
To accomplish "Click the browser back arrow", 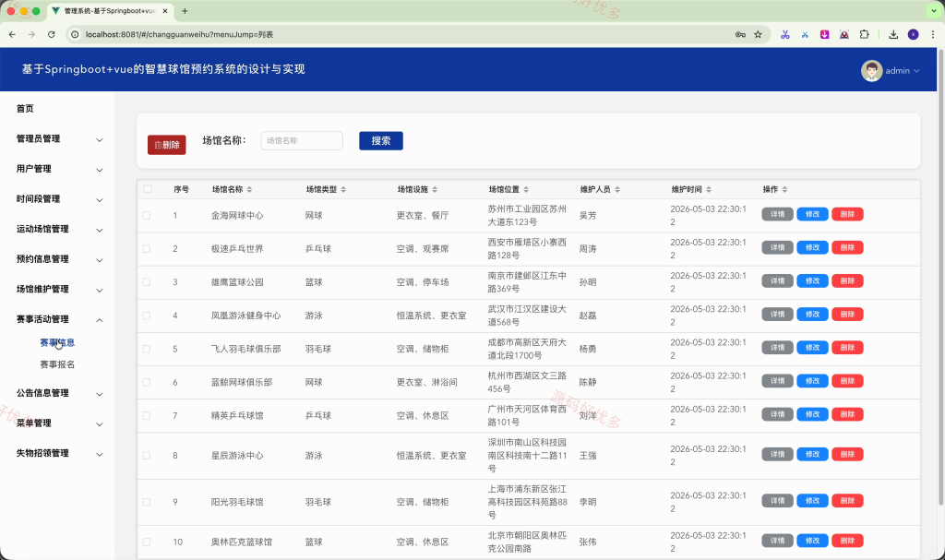I will pos(12,34).
